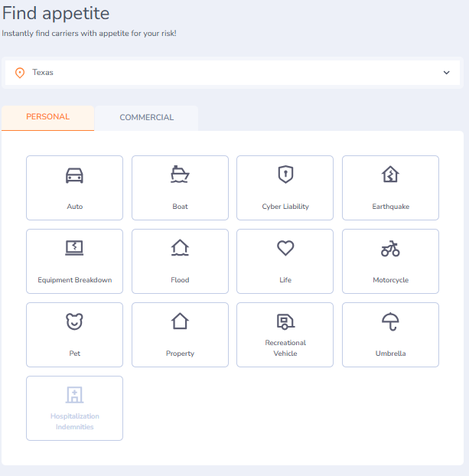Click the Property house icon
This screenshot has width=469, height=476.
[x=180, y=321]
